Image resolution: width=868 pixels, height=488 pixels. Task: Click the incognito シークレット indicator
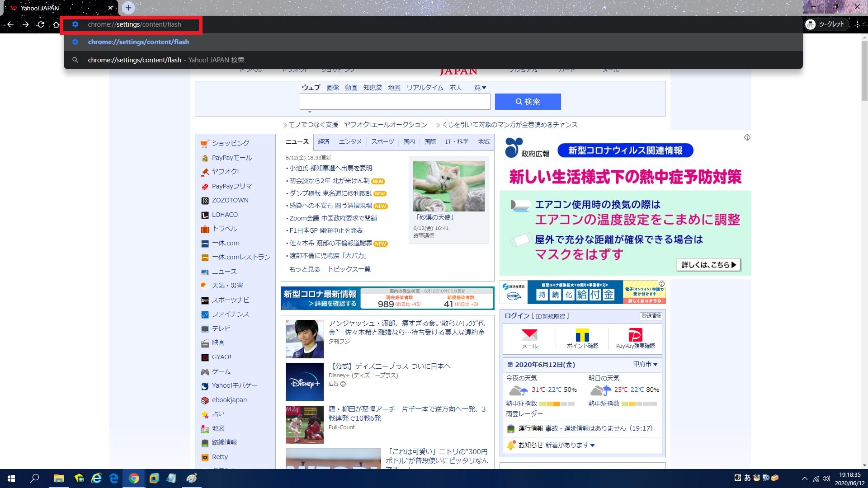(x=826, y=24)
